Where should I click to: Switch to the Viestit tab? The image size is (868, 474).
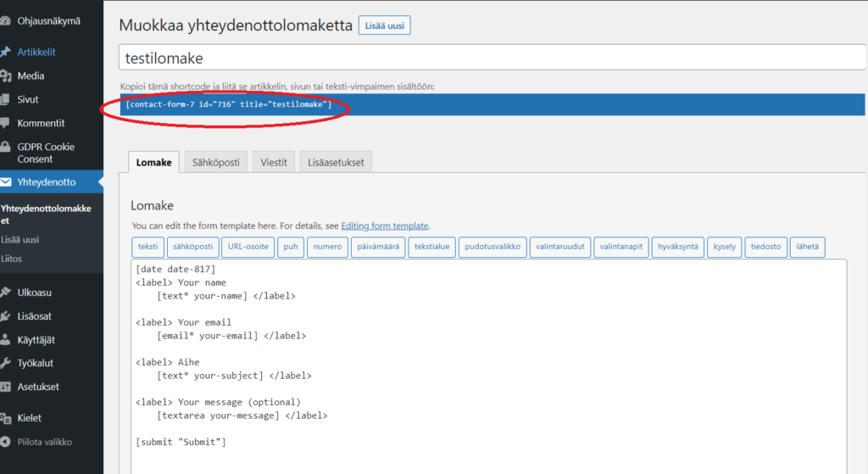(274, 162)
